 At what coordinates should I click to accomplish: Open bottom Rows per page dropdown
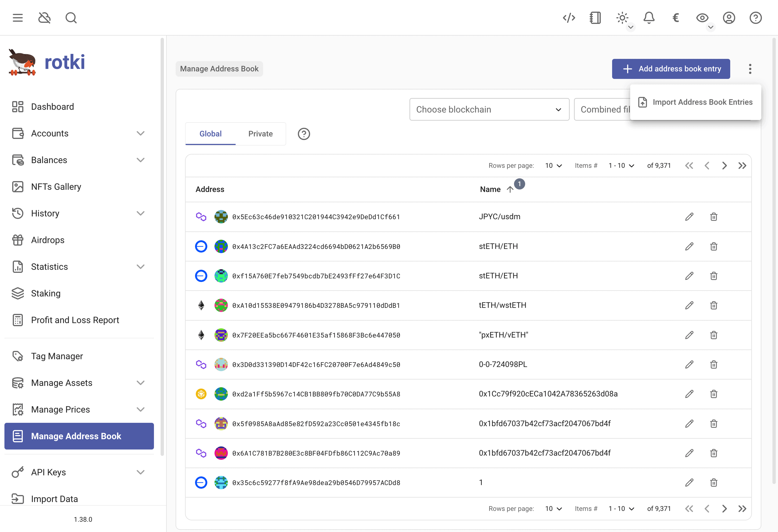[553, 509]
